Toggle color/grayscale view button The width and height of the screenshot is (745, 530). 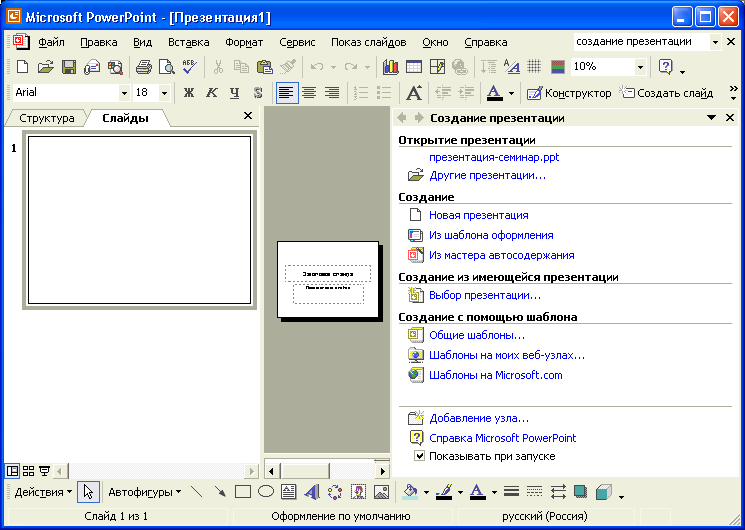click(x=558, y=67)
